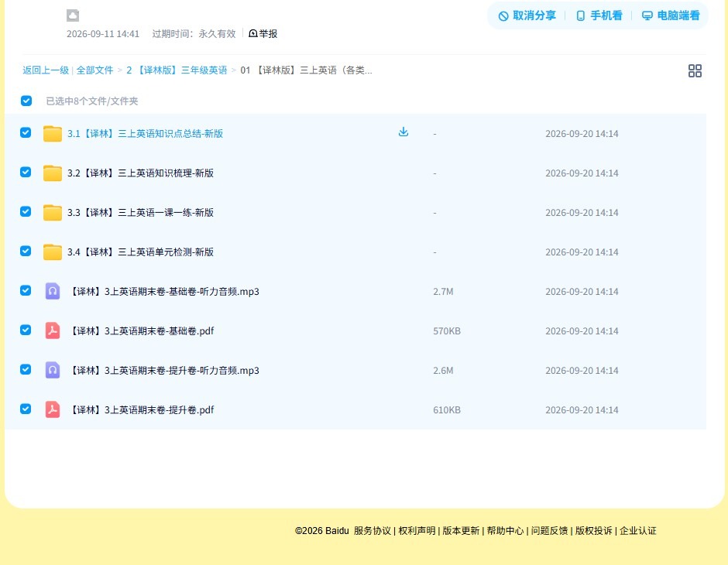Open folder 3.2【译林】三上英语知识梳理-新版
Viewport: 728px width, 565px height.
[x=140, y=173]
